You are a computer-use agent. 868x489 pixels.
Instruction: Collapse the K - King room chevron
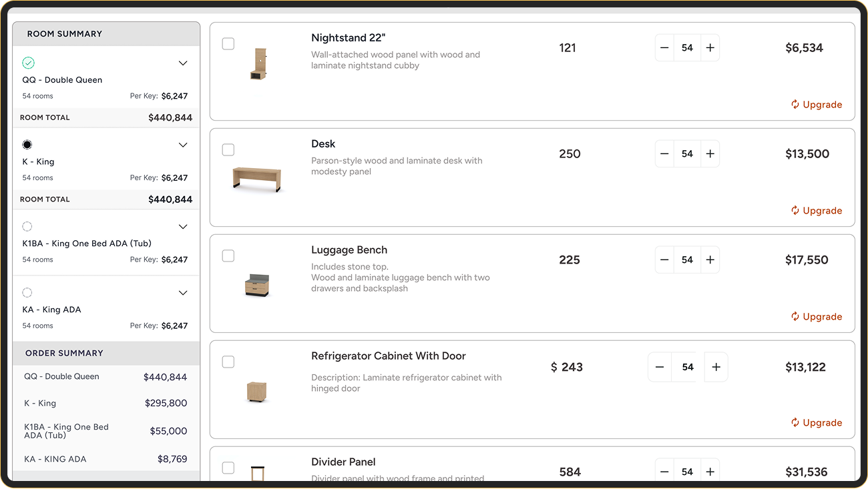pos(183,145)
